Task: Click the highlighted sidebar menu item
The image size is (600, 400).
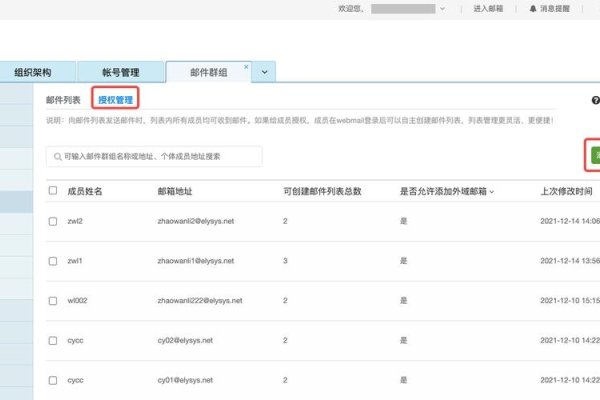Action: (x=16, y=202)
